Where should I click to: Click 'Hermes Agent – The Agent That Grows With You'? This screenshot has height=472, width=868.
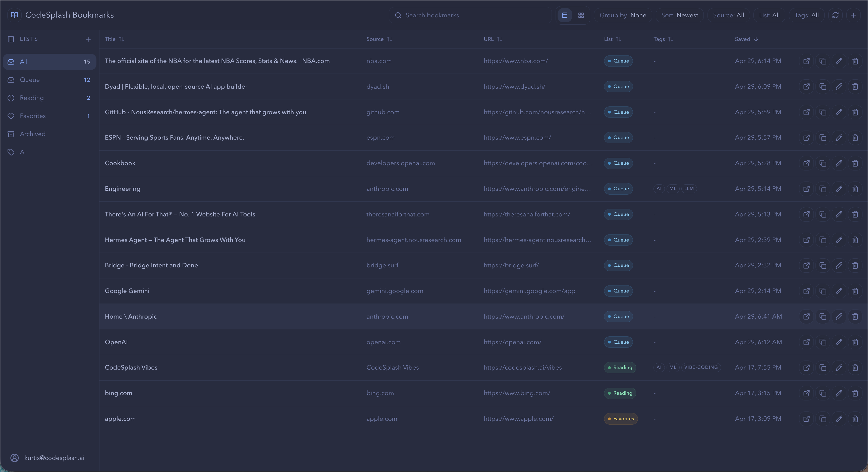click(x=175, y=240)
